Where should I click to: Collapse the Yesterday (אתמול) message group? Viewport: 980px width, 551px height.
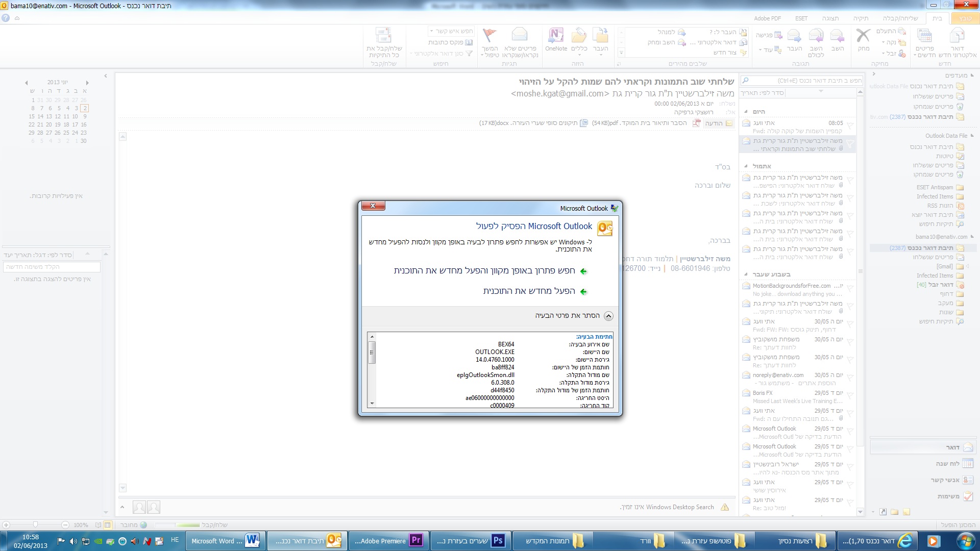click(746, 166)
